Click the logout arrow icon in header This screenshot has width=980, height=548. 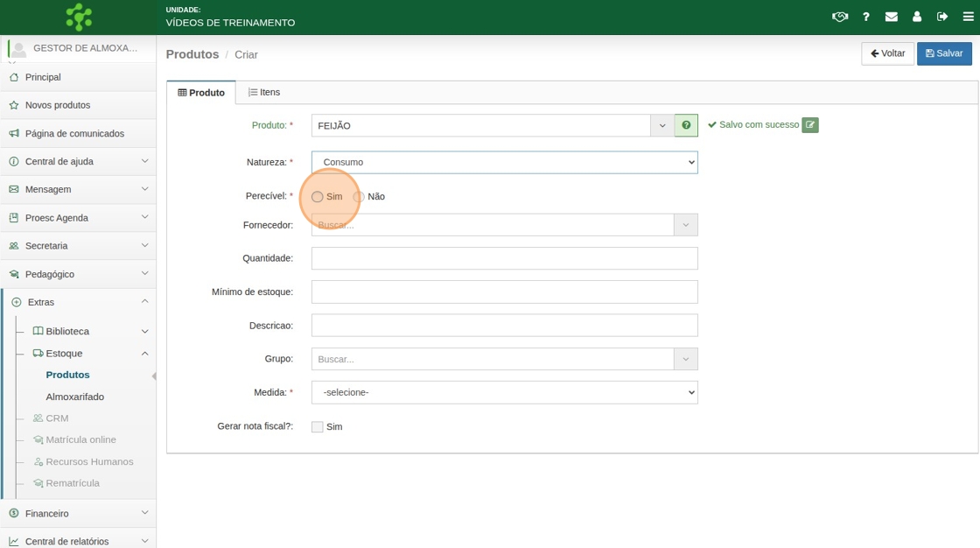click(942, 17)
